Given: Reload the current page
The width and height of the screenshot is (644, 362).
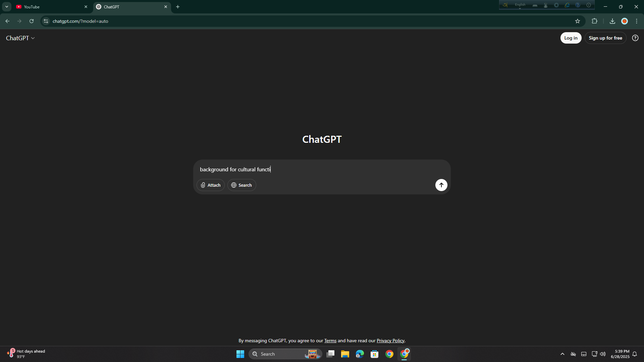Looking at the screenshot, I should click(x=32, y=21).
